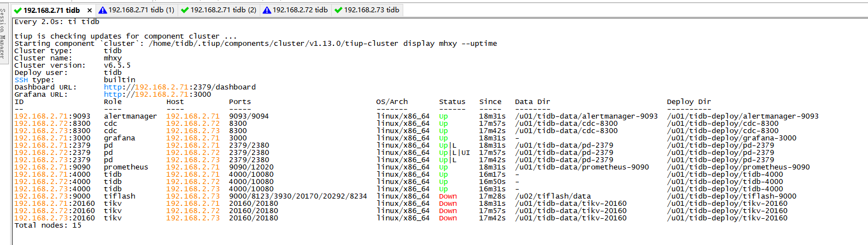Screen dimensions: 868x245
Task: Click deploy dir /u01/tidb-deploy/alertmanager-9093
Action: (743, 116)
